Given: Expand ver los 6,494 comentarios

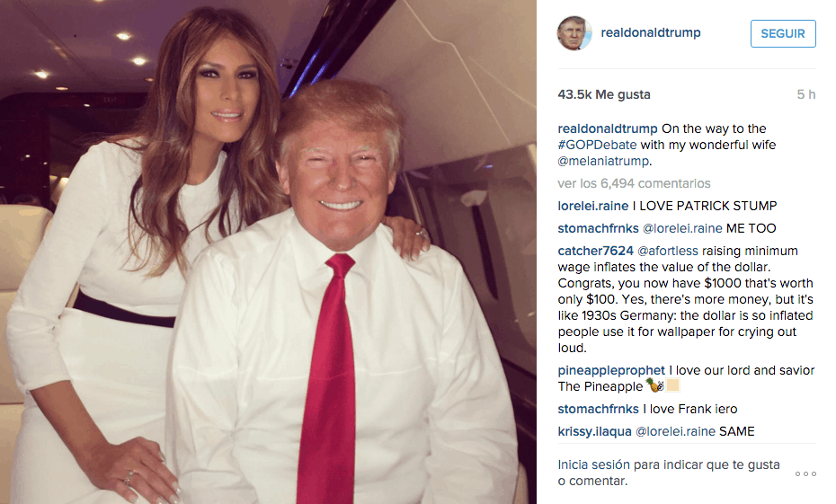Looking at the screenshot, I should [x=634, y=183].
